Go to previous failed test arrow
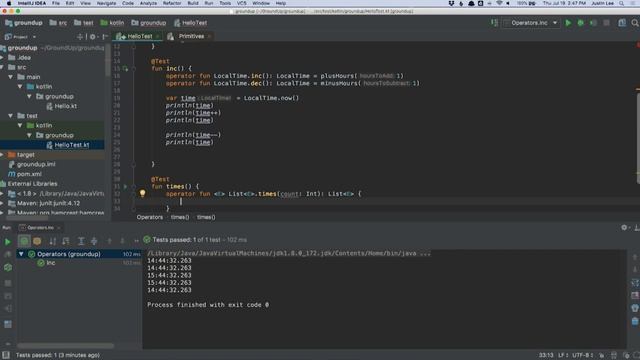Image resolution: width=640 pixels, height=360 pixels. [x=109, y=241]
